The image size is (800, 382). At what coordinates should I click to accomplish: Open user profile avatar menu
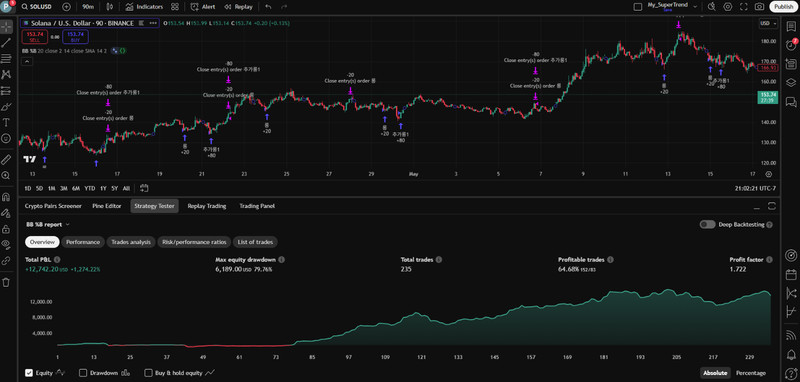pos(7,7)
